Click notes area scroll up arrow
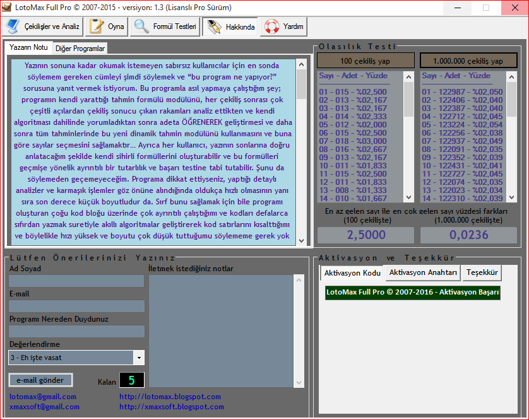 tap(299, 280)
